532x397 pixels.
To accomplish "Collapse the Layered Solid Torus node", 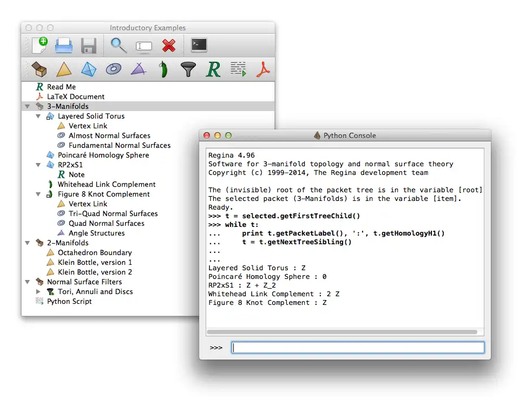I will [x=38, y=116].
